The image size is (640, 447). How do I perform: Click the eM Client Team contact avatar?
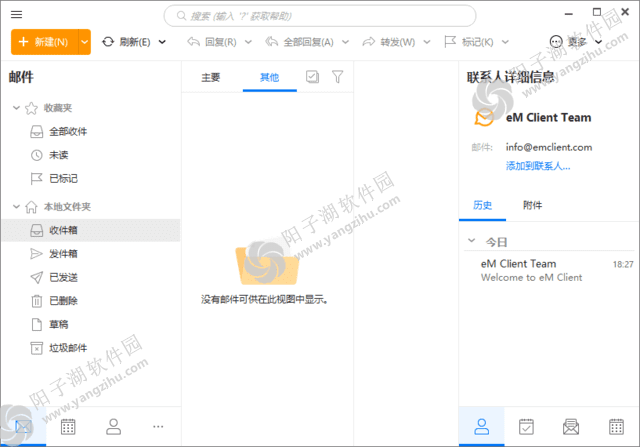pyautogui.click(x=484, y=118)
